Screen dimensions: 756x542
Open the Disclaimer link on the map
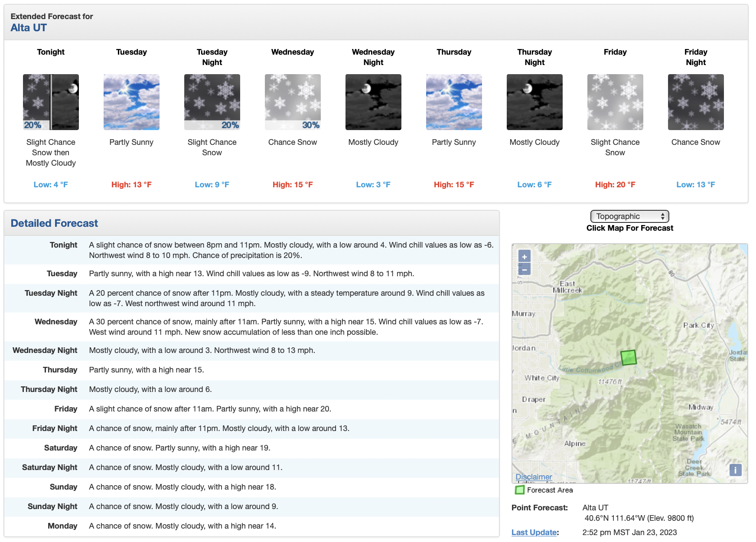pos(534,477)
